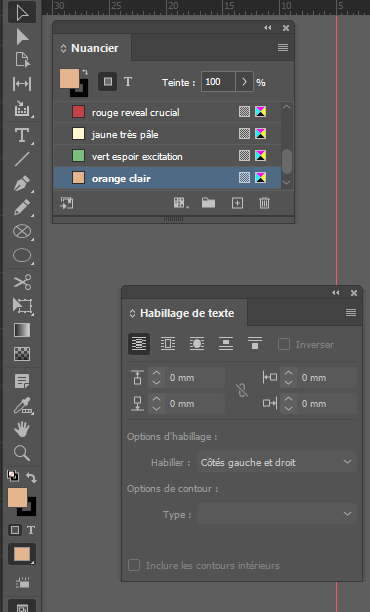The width and height of the screenshot is (370, 612).
Task: Select rouge reveal crucial swatch
Action: click(167, 112)
